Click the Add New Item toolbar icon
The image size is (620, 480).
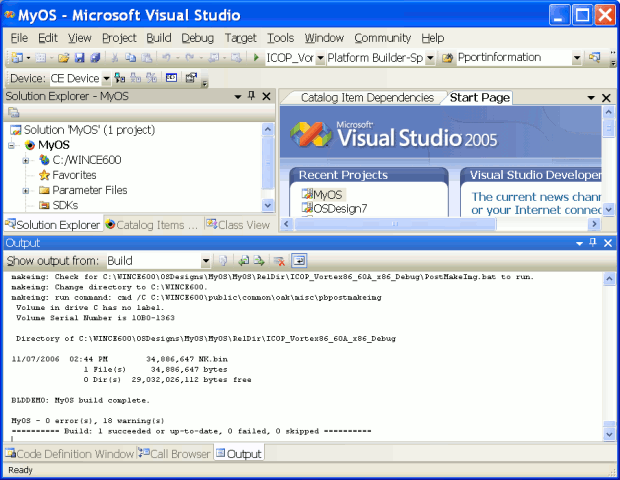pyautogui.click(x=41, y=58)
